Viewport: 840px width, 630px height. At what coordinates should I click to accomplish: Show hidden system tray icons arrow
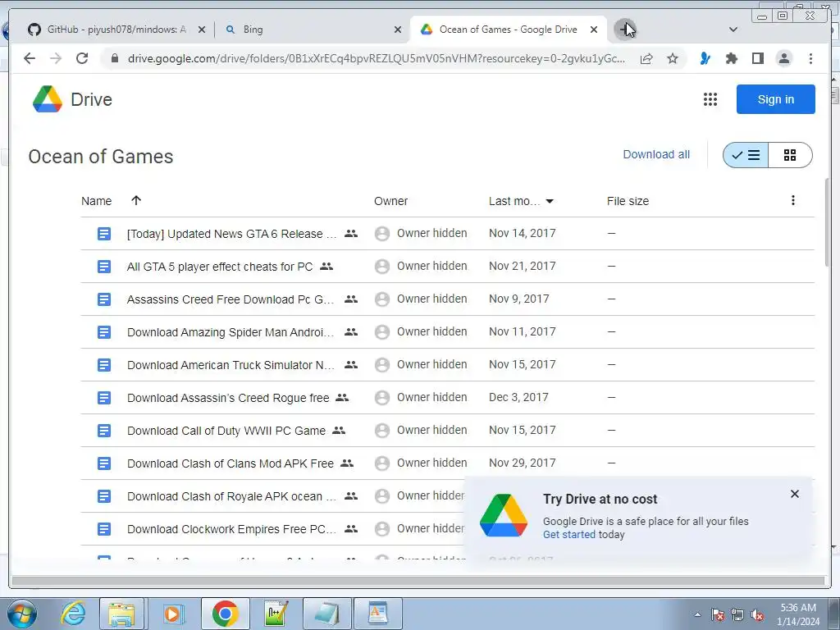(697, 614)
